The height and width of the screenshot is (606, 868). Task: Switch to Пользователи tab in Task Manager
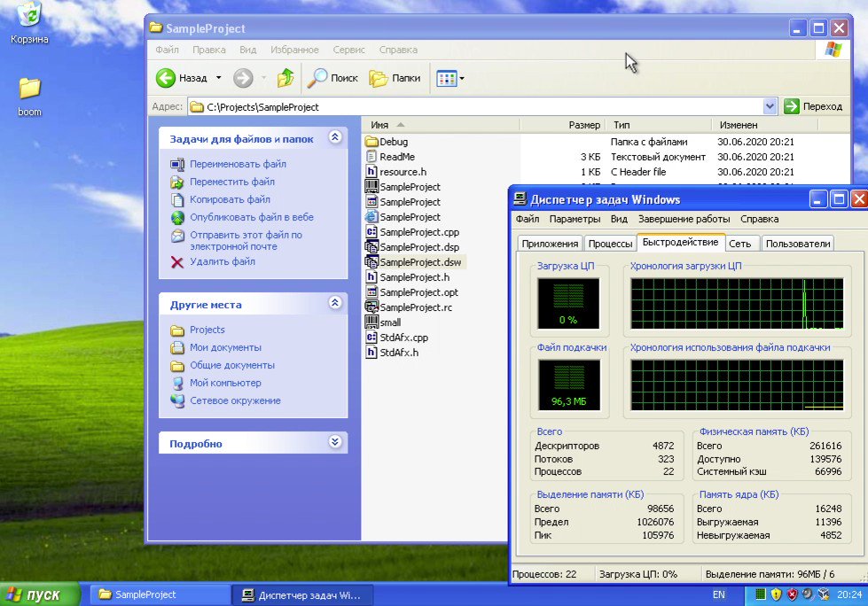point(798,244)
